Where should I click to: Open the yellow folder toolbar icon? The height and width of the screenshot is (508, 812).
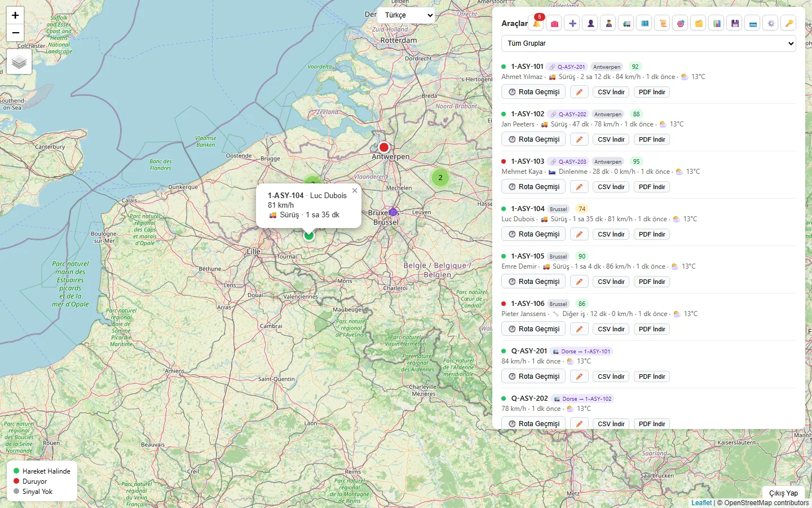click(x=699, y=23)
